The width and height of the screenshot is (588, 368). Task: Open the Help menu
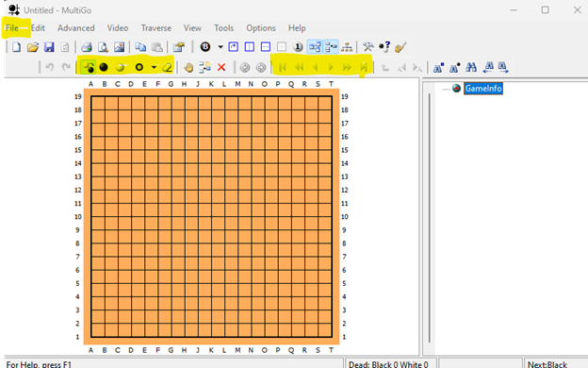click(x=297, y=28)
